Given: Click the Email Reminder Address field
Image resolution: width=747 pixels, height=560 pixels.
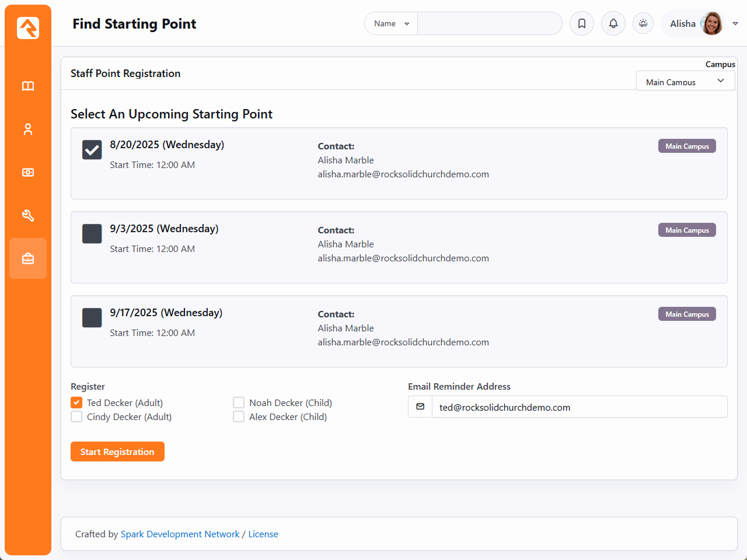Looking at the screenshot, I should (578, 407).
